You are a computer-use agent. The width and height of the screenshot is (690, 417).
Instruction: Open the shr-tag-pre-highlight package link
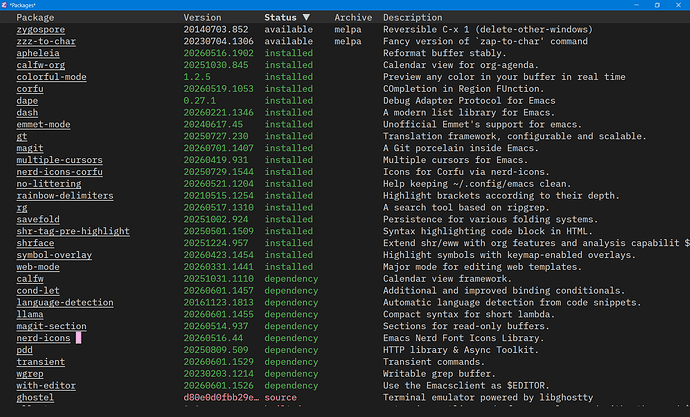(x=73, y=231)
